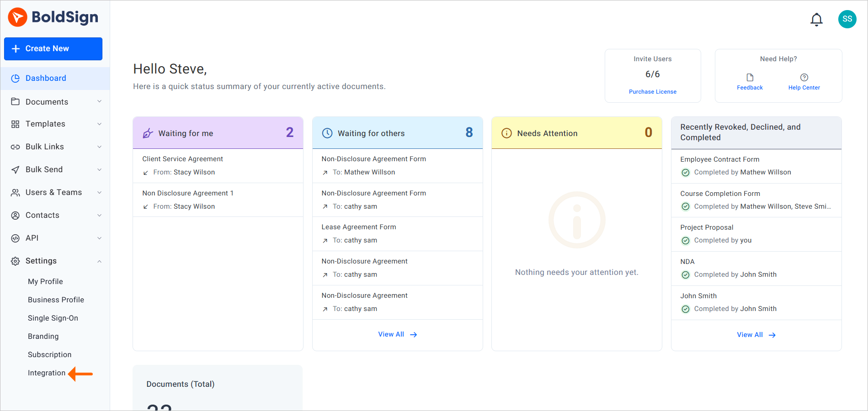Click completed check icon for Employee Contract Form
This screenshot has height=411, width=868.
[x=686, y=173]
